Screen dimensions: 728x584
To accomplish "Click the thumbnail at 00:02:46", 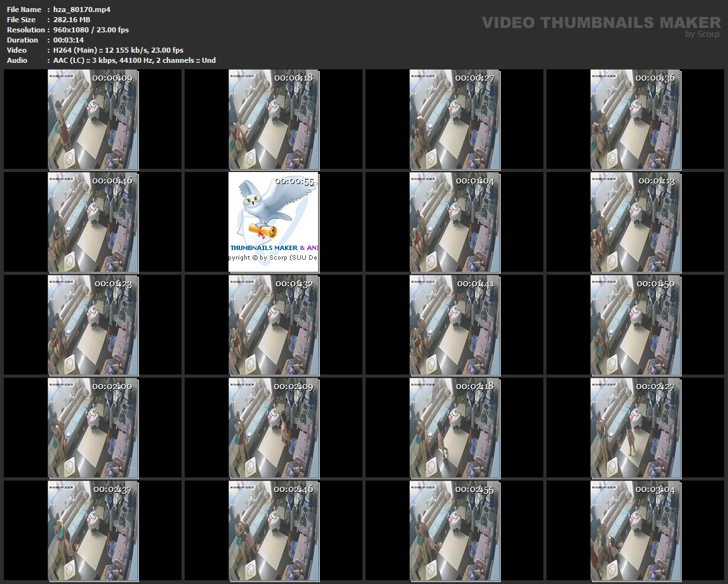I will tap(274, 531).
